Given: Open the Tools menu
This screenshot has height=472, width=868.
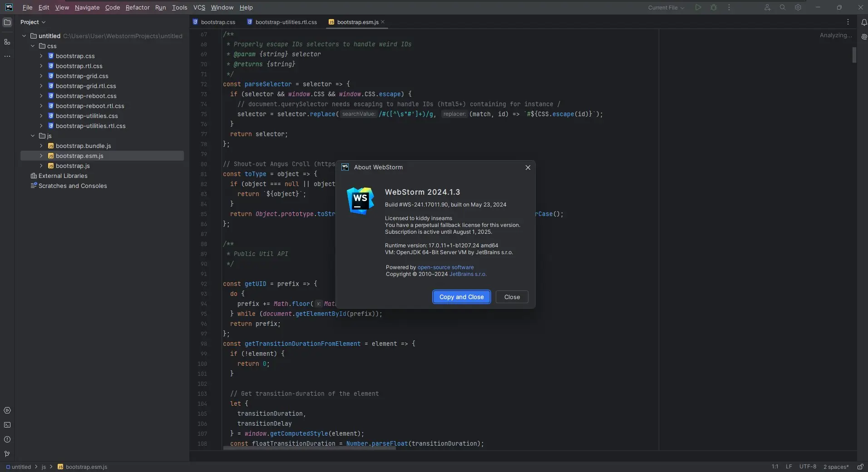Looking at the screenshot, I should pyautogui.click(x=179, y=7).
